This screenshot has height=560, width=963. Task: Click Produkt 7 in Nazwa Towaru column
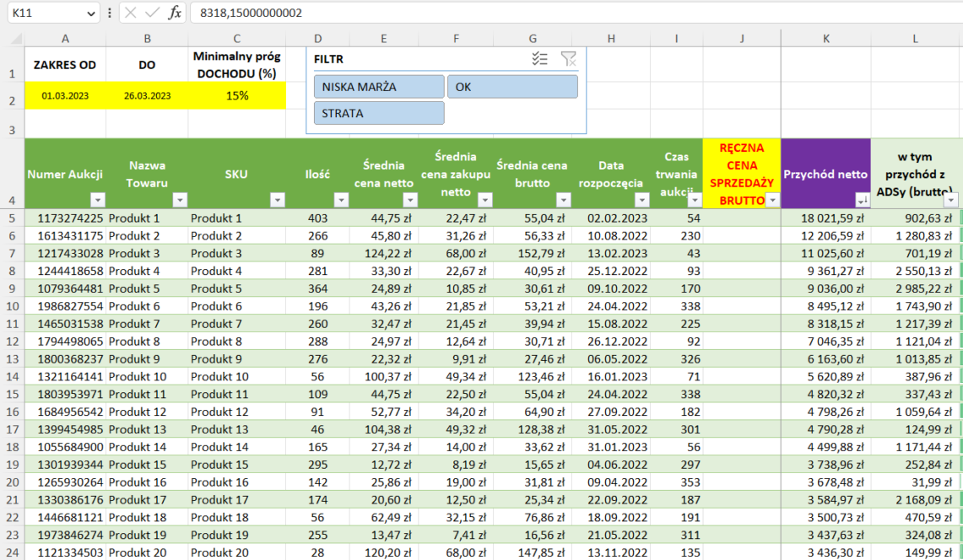tap(148, 324)
